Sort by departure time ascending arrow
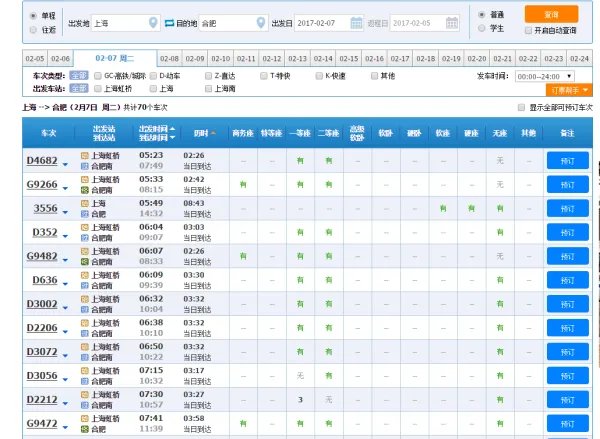 (x=173, y=129)
